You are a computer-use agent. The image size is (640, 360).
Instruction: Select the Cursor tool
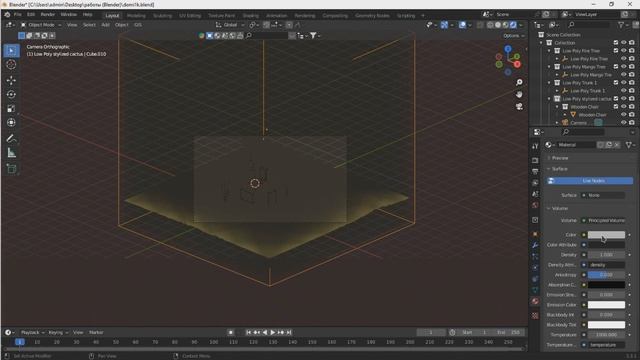click(11, 64)
